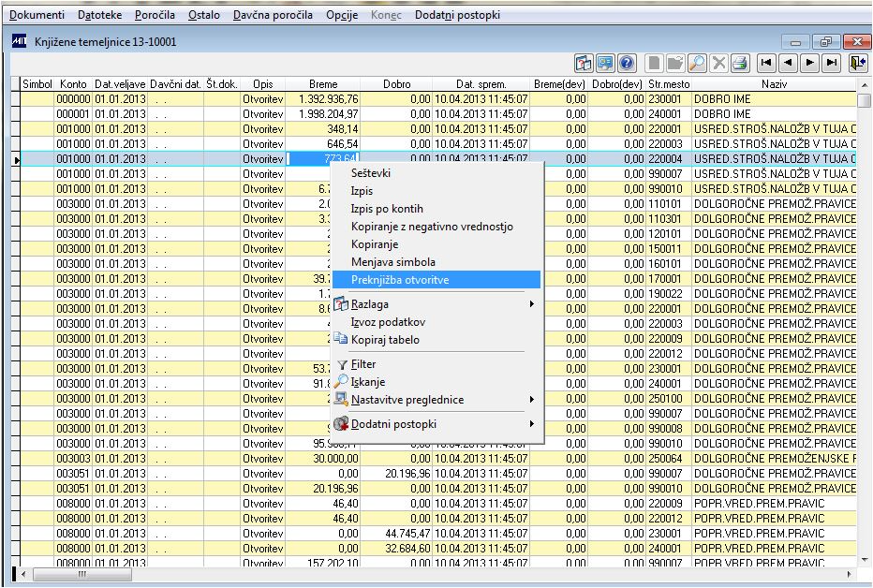Click the previous record arrow button
This screenshot has height=588, width=873.
pos(789,63)
